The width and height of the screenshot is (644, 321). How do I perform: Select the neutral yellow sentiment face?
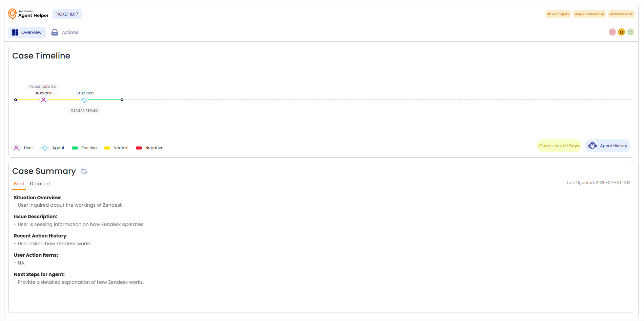[x=621, y=32]
